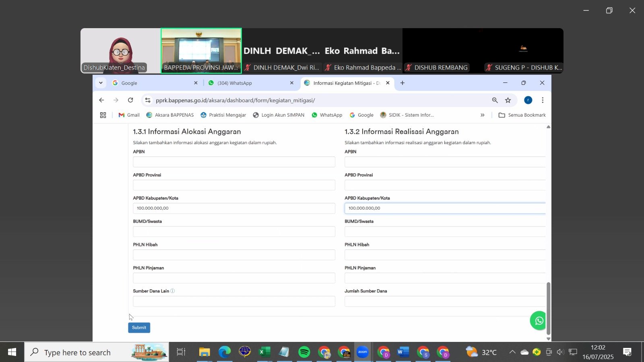This screenshot has width=644, height=362.
Task: Select DINLH DEMAK participant tile
Action: [282, 51]
